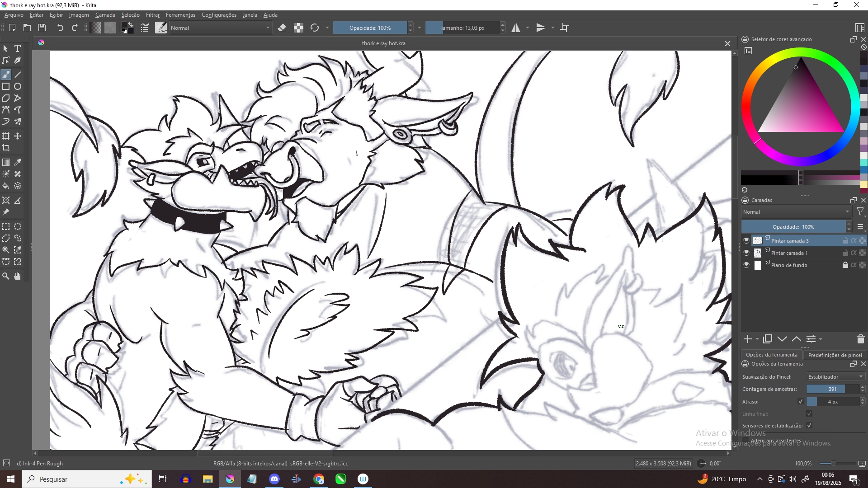868x488 pixels.
Task: Expand the layer blending mode dropdown
Action: pos(796,212)
